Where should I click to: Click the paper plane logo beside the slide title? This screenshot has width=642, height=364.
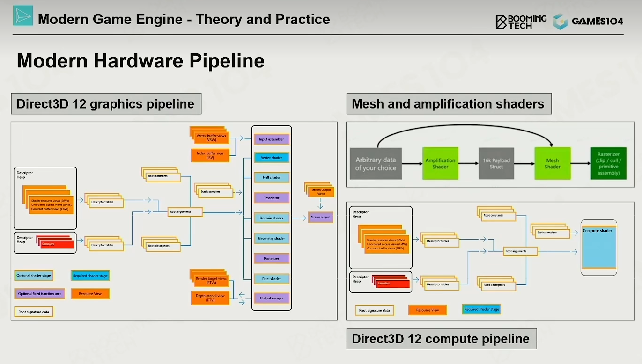pos(23,15)
